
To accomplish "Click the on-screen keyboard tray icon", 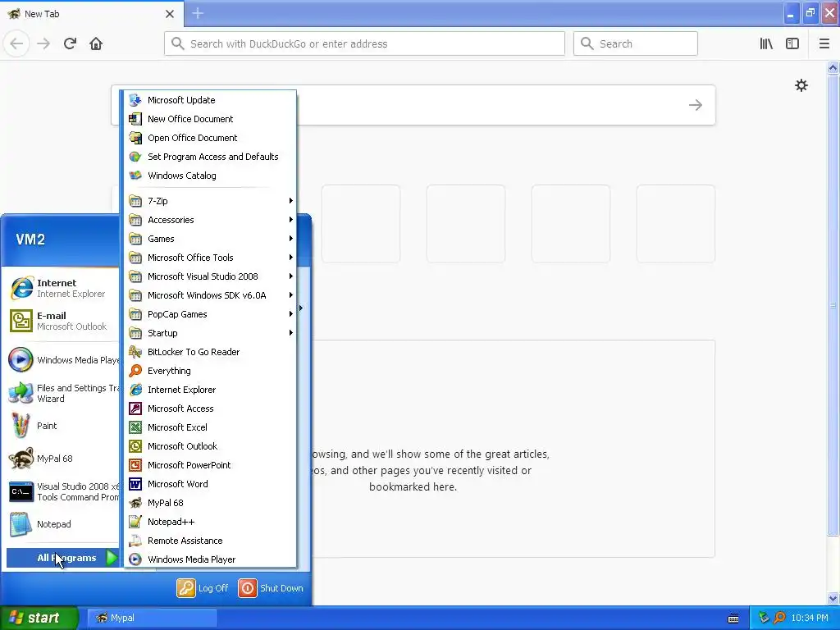I will coord(733,619).
